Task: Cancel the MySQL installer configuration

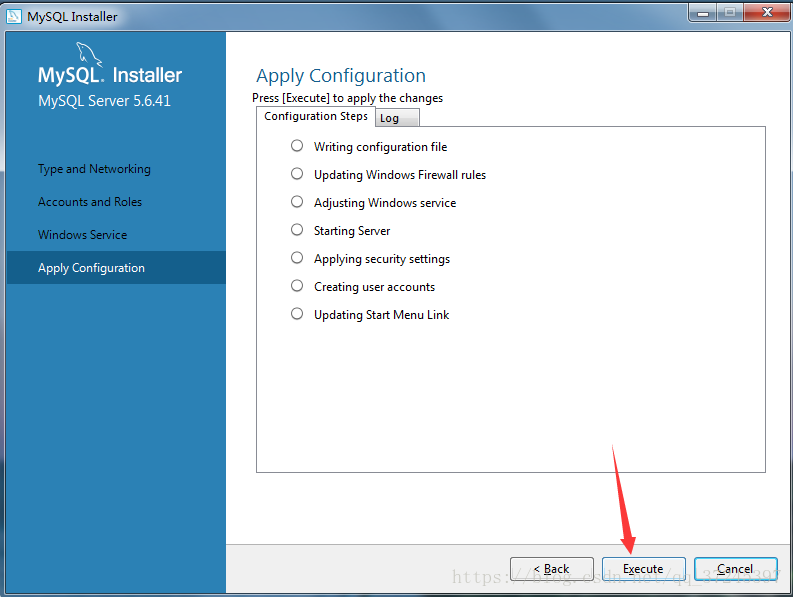Action: pyautogui.click(x=735, y=569)
